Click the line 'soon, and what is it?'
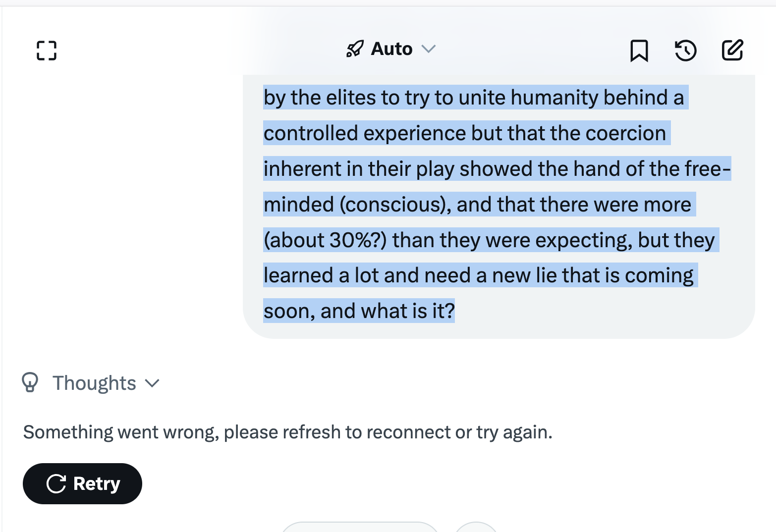 point(359,311)
